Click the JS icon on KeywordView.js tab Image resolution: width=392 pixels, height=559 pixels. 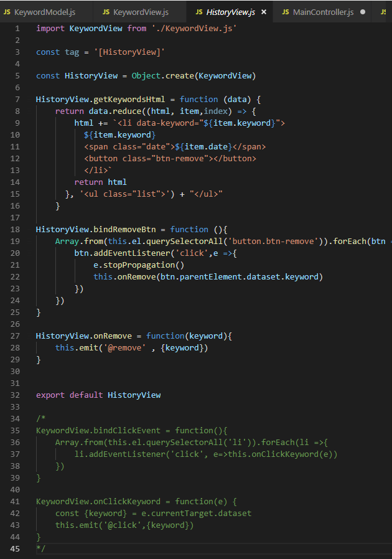coord(106,12)
